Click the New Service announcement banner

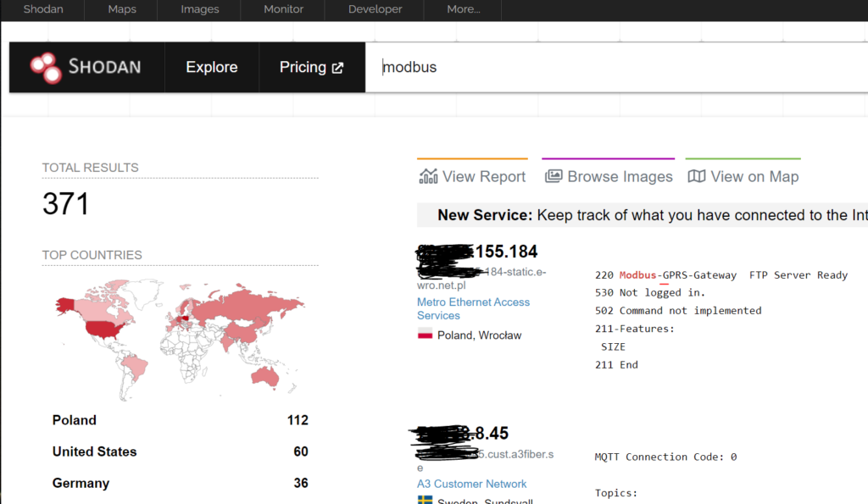coord(643,214)
